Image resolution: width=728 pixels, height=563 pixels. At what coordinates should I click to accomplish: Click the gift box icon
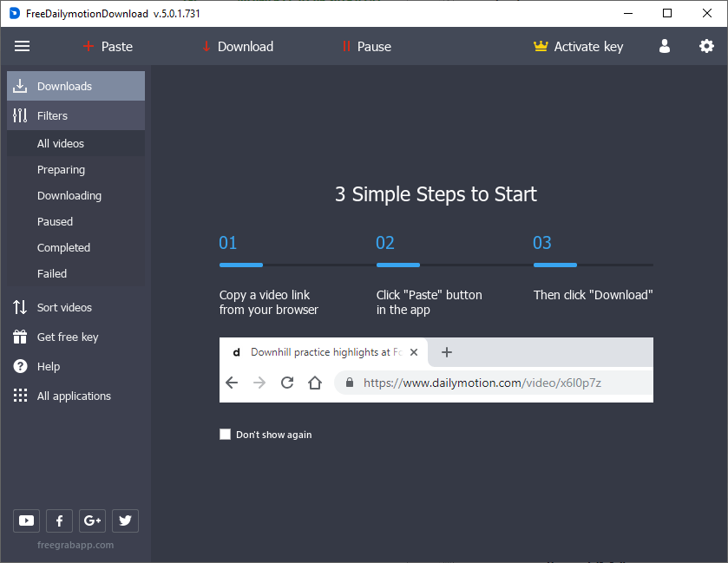pyautogui.click(x=20, y=337)
